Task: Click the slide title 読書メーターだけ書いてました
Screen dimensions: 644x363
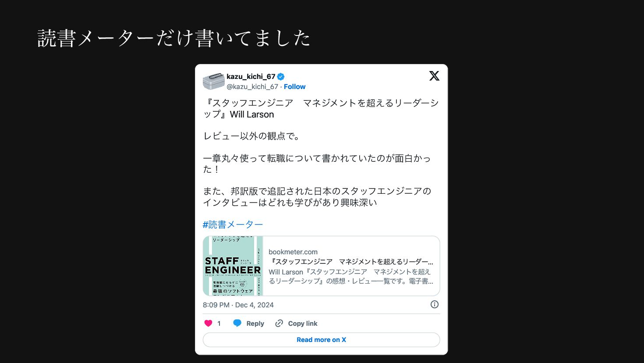Action: tap(174, 38)
